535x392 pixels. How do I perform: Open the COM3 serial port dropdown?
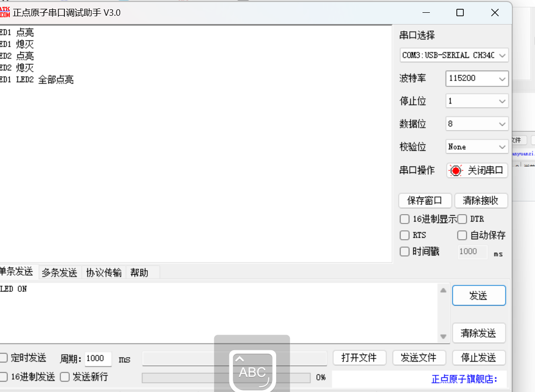(x=454, y=56)
